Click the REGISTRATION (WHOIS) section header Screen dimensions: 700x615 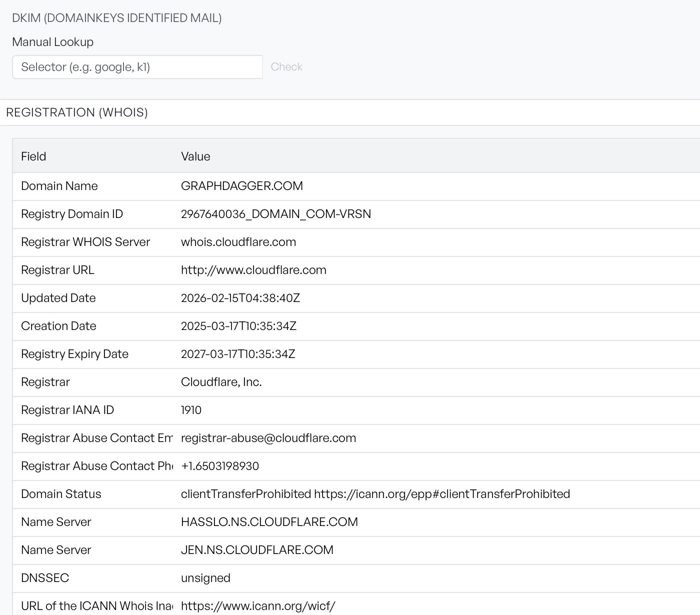pos(77,112)
